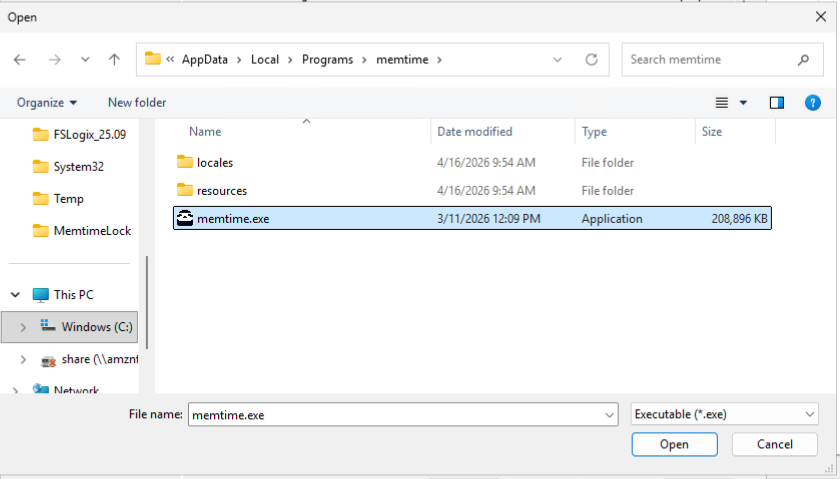Go back with the left arrow
The width and height of the screenshot is (840, 479).
(20, 59)
